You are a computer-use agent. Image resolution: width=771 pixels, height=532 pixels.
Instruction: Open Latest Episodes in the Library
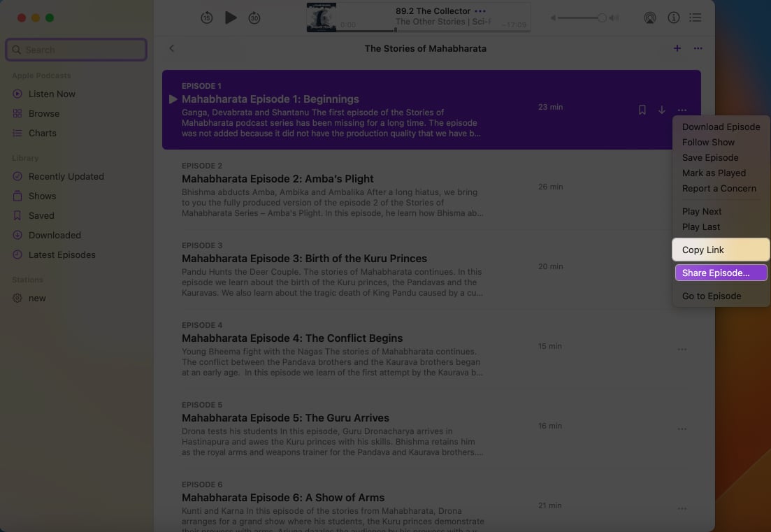(x=62, y=255)
